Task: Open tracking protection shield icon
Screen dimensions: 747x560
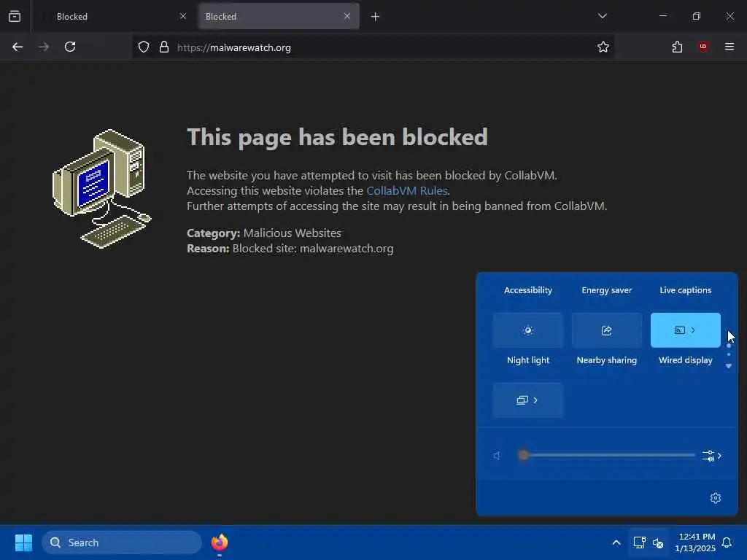Action: (144, 47)
